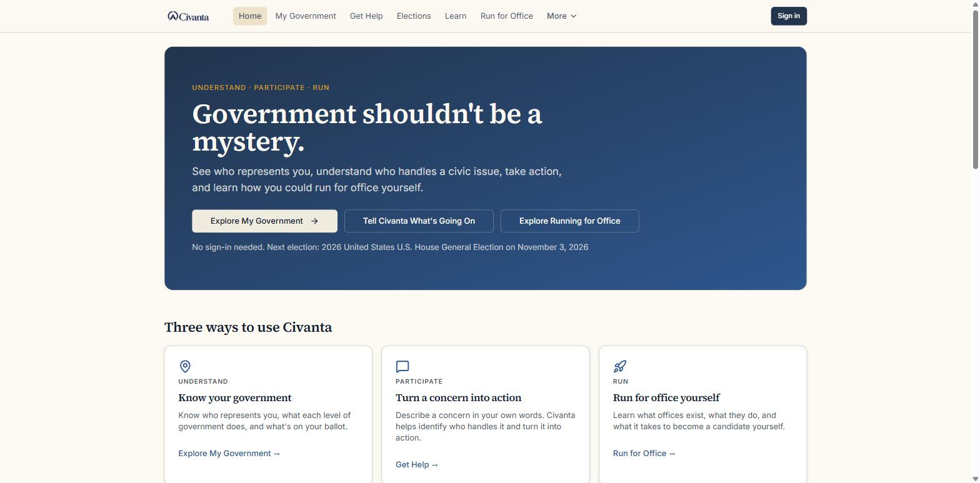Click the 'Know your government' card heading
The width and height of the screenshot is (980, 483).
235,398
